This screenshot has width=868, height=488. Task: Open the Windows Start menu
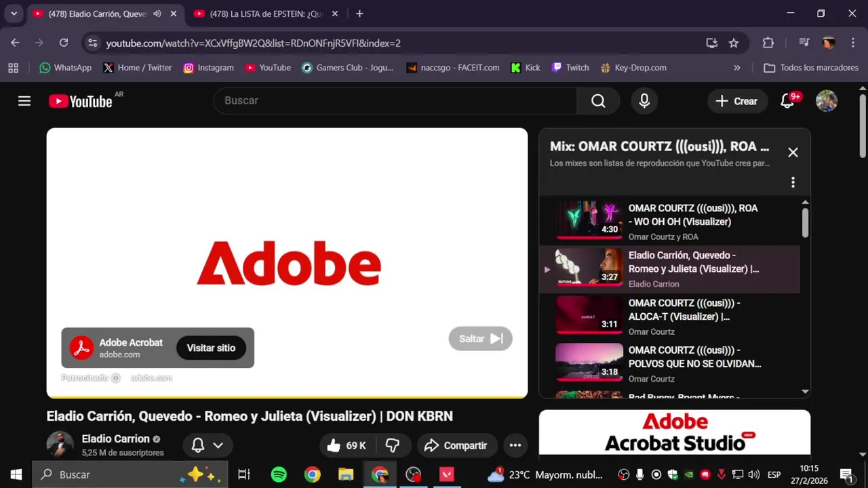(16, 474)
